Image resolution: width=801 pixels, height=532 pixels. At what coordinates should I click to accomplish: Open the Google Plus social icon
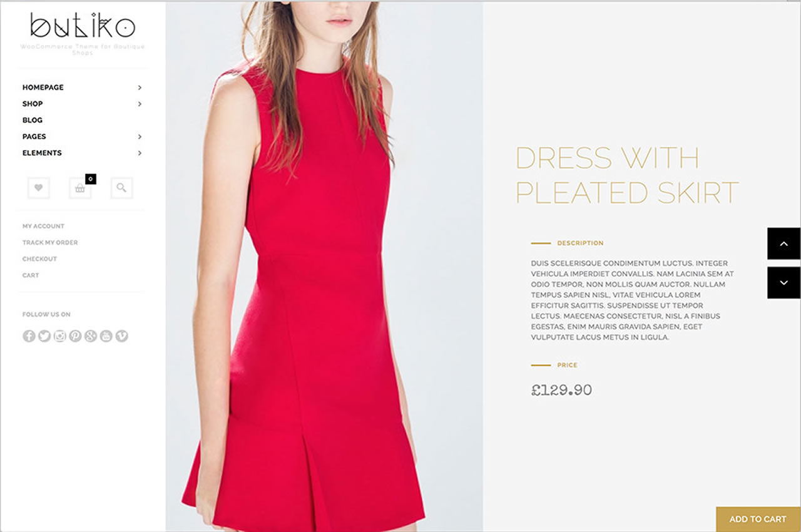(91, 336)
